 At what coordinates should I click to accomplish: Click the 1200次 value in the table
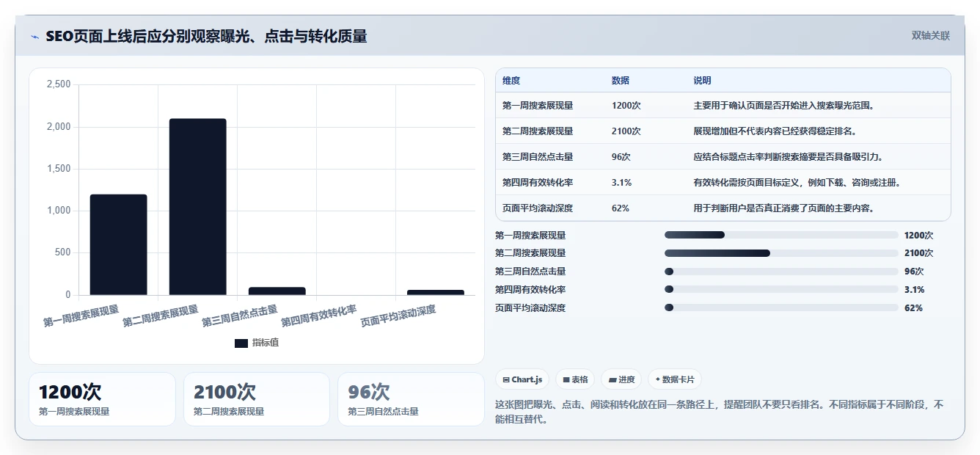point(626,106)
